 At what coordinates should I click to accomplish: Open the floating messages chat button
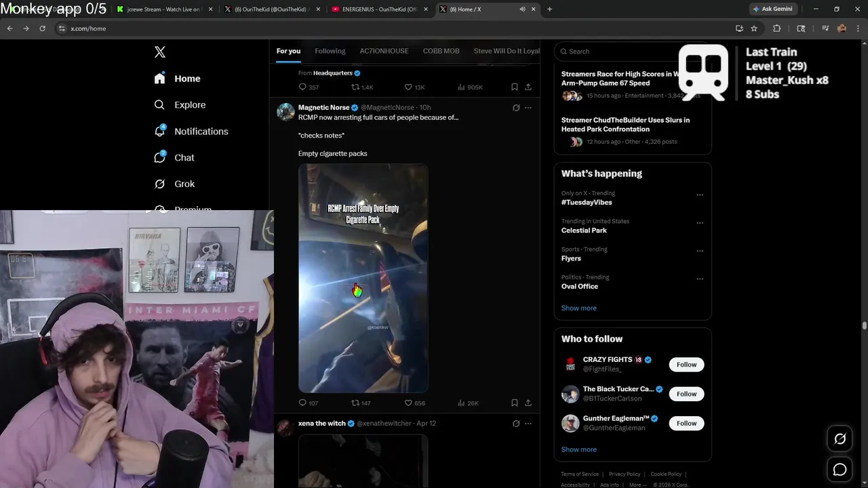tap(840, 470)
